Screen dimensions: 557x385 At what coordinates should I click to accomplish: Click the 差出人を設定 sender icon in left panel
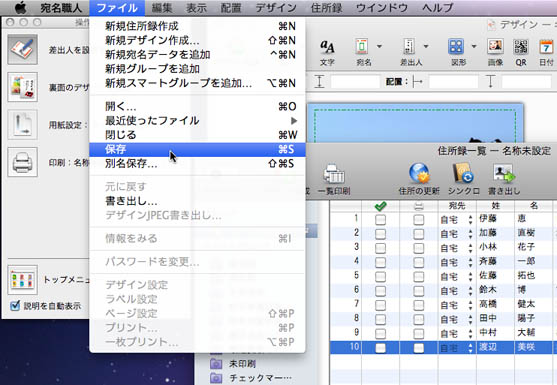pyautogui.click(x=22, y=49)
